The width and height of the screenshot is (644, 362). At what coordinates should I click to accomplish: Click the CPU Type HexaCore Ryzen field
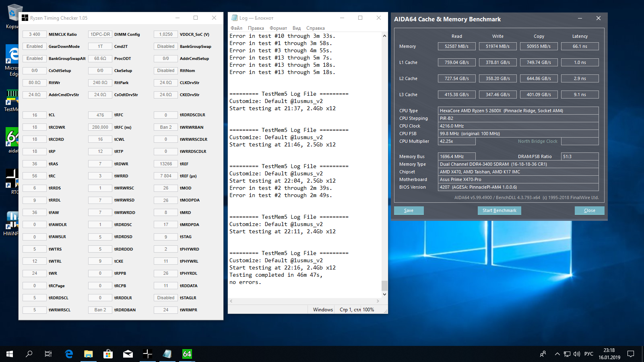[518, 111]
